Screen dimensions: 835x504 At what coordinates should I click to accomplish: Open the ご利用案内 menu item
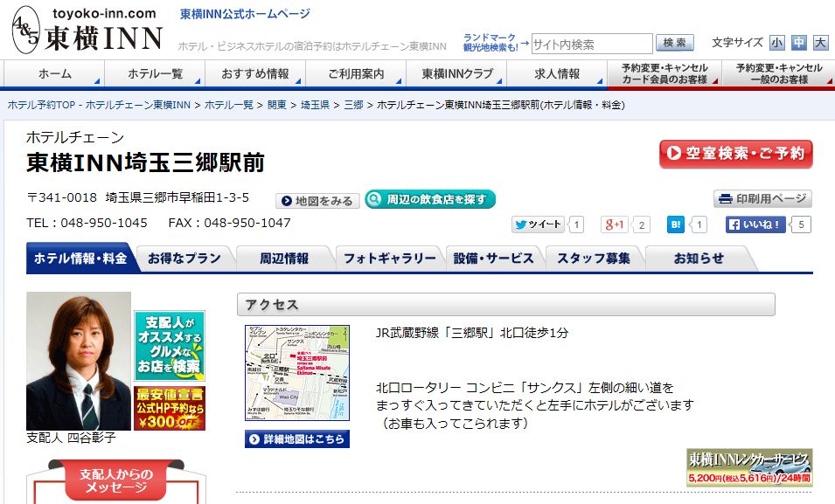[356, 74]
